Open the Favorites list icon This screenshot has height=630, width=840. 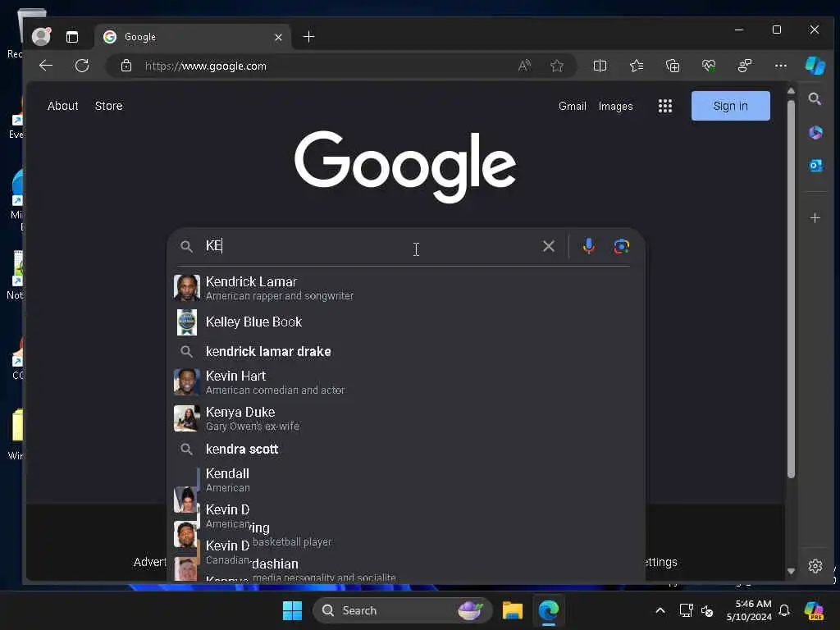(x=637, y=66)
